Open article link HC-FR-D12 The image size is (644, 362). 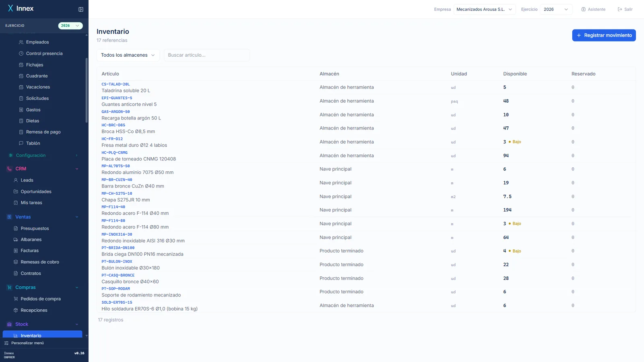coord(112,139)
